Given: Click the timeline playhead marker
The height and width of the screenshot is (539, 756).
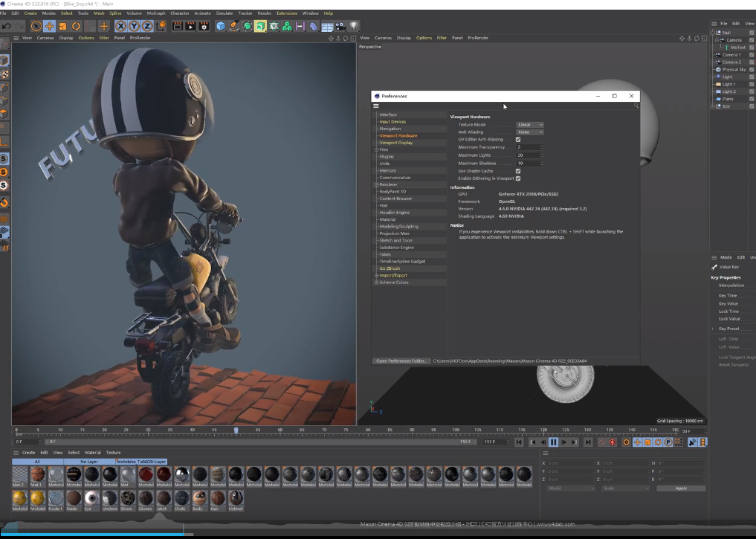Looking at the screenshot, I should point(236,430).
